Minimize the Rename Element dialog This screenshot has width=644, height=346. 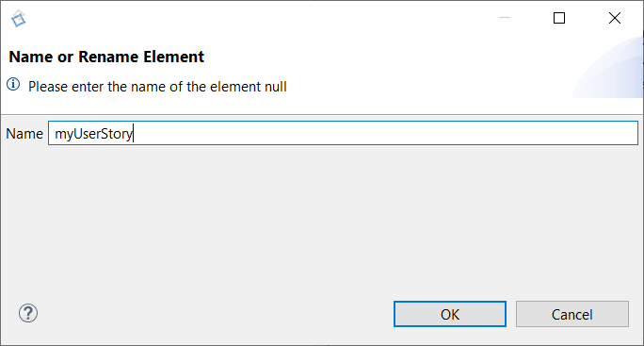tap(505, 18)
